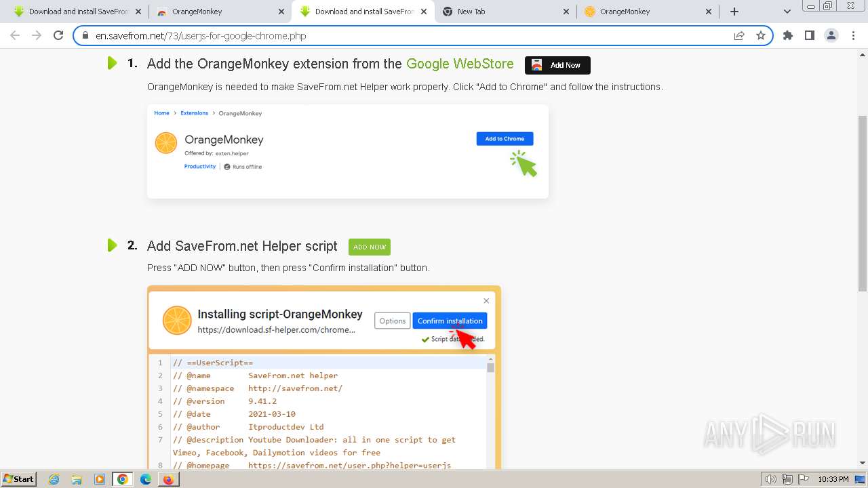Switch to first SaveFrom download tab
The height and width of the screenshot is (488, 868).
click(77, 12)
